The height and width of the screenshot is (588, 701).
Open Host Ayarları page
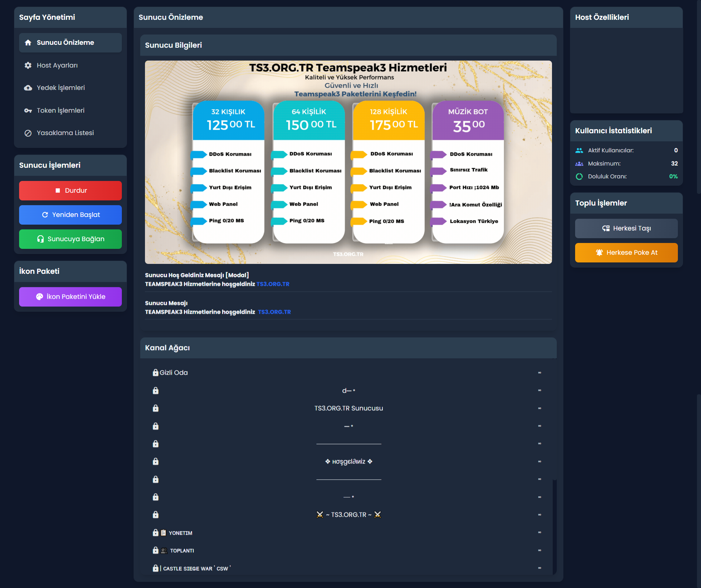(x=70, y=65)
